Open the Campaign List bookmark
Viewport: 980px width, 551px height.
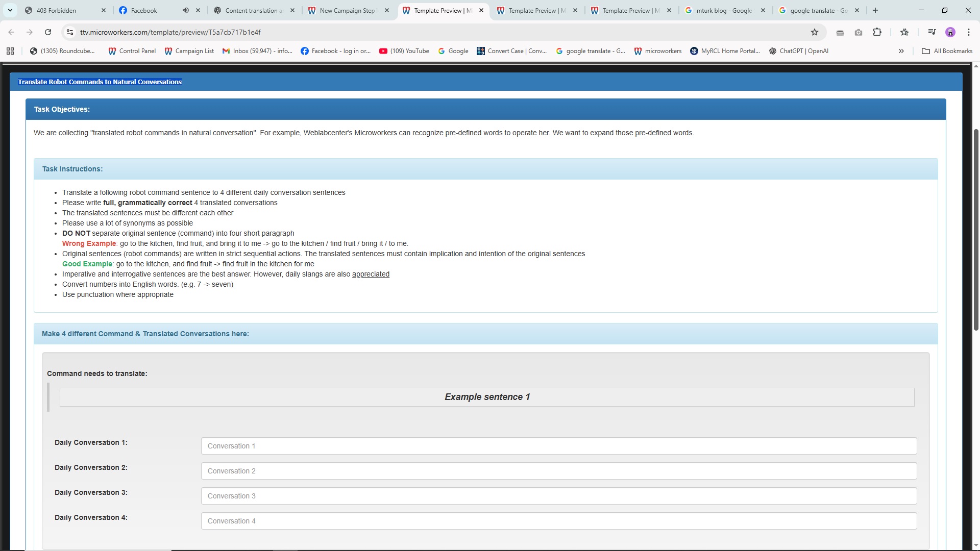tap(189, 51)
